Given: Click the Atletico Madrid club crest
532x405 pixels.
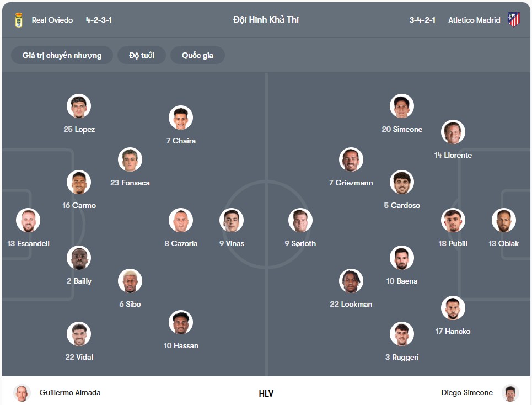Looking at the screenshot, I should (x=514, y=20).
